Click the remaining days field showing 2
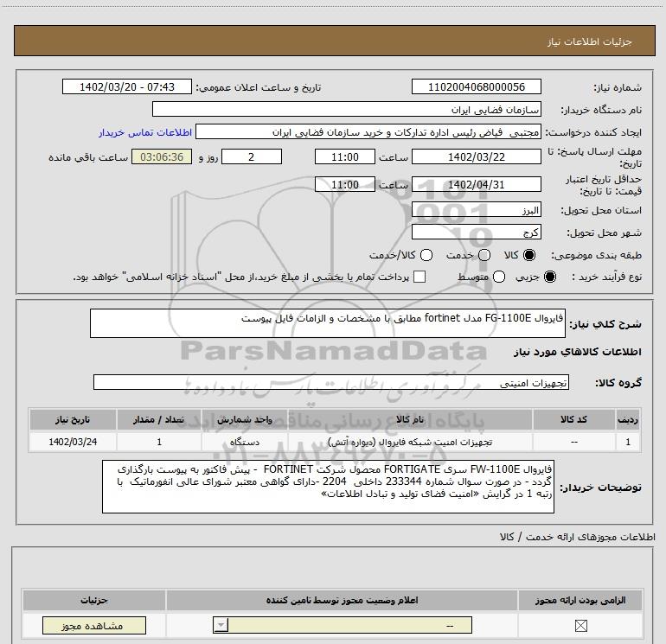Viewport: 666px width, 644px height. pos(252,156)
